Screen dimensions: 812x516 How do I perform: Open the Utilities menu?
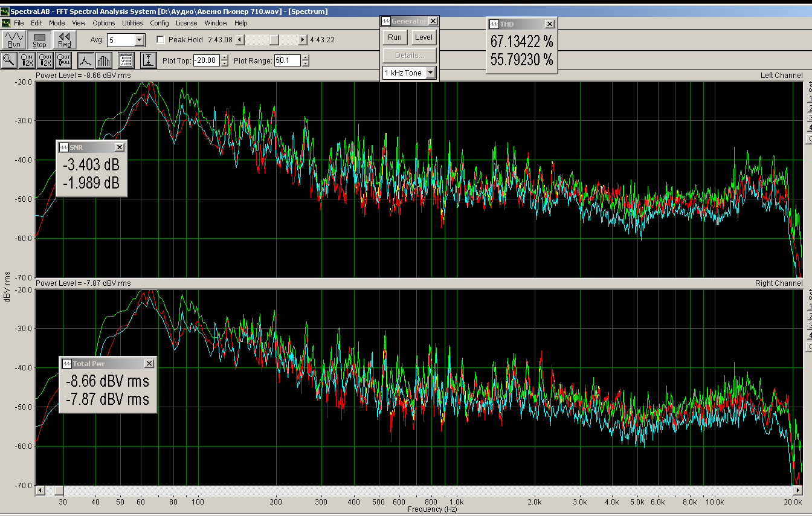coord(132,23)
